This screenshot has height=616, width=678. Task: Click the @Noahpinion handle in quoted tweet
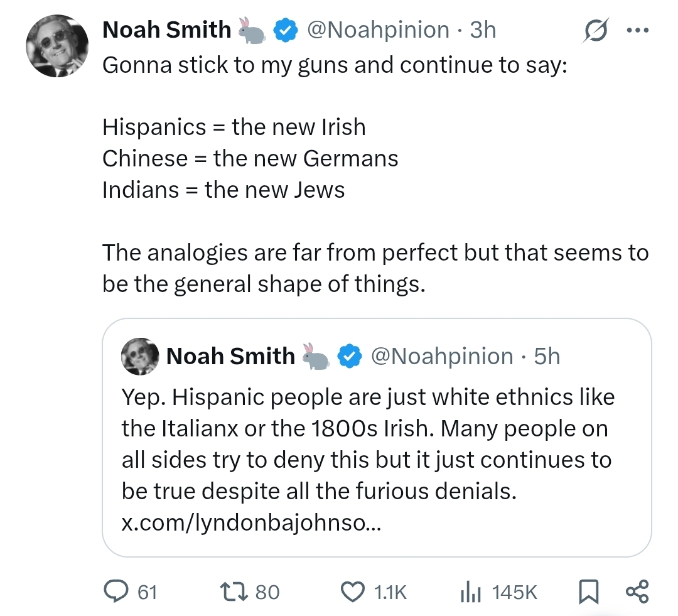[442, 356]
